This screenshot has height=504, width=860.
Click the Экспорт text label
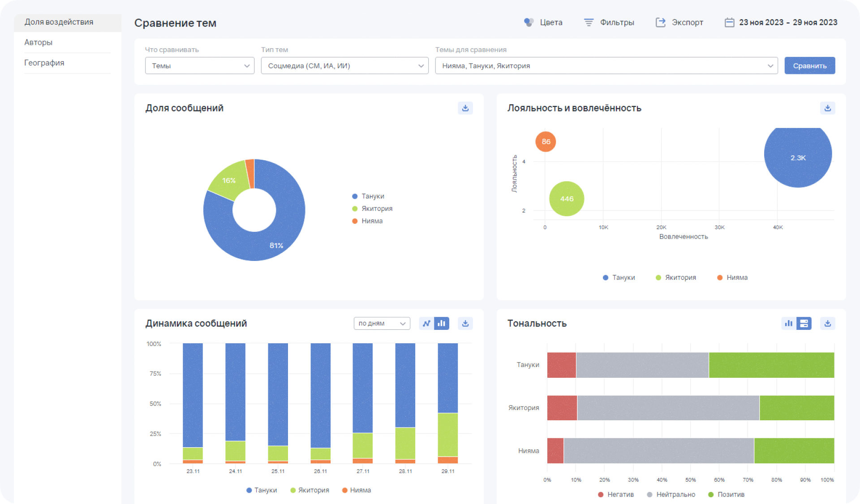click(687, 22)
